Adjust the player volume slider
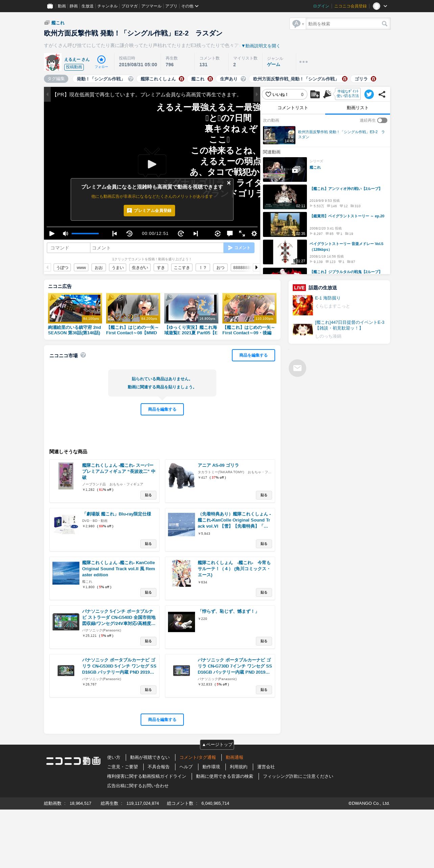Viewport: 434px width, 868px height. point(85,234)
